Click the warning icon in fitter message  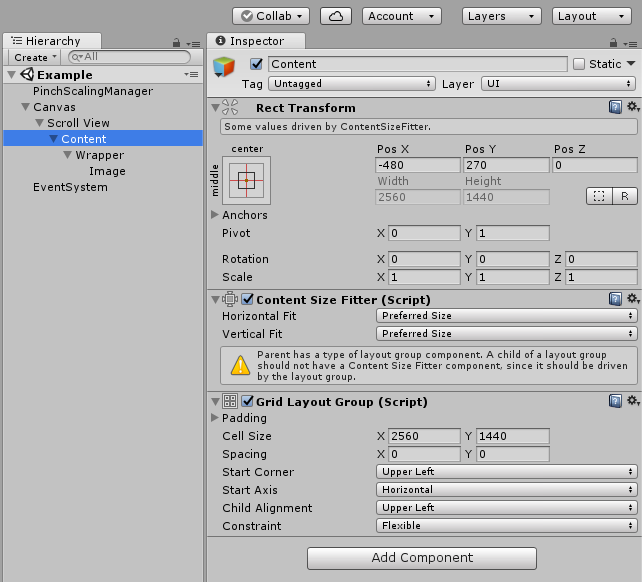click(x=240, y=365)
